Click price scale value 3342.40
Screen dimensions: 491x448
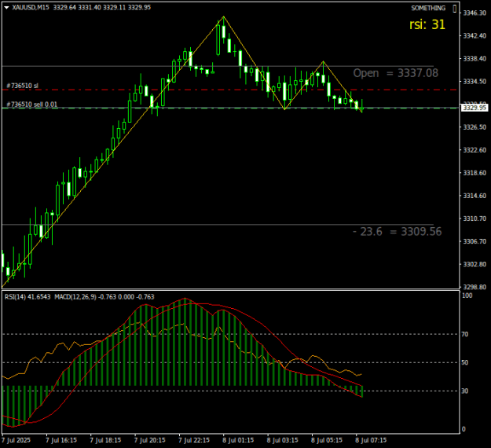click(x=475, y=35)
